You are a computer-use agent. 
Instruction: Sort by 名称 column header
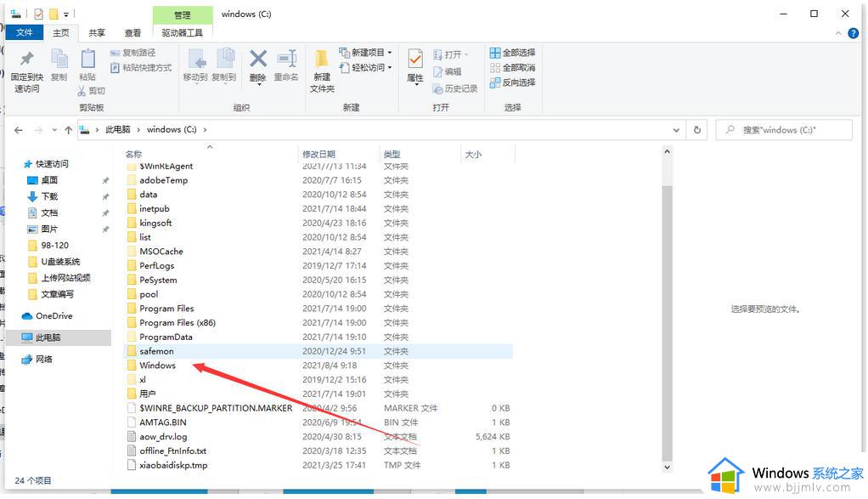133,154
